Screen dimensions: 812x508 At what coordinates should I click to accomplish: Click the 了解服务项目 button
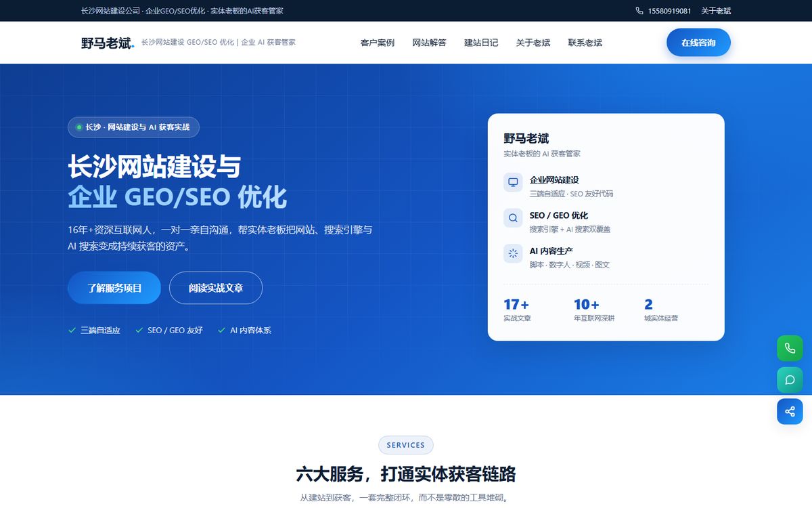[114, 288]
